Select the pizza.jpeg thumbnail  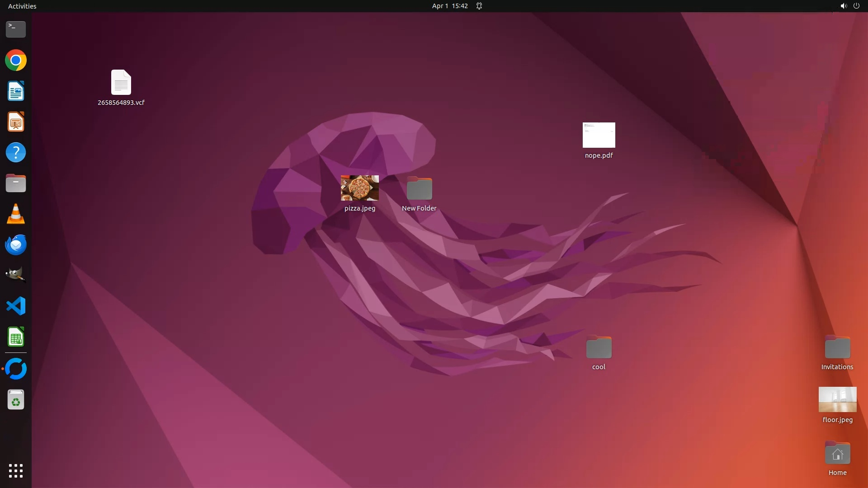click(x=360, y=188)
